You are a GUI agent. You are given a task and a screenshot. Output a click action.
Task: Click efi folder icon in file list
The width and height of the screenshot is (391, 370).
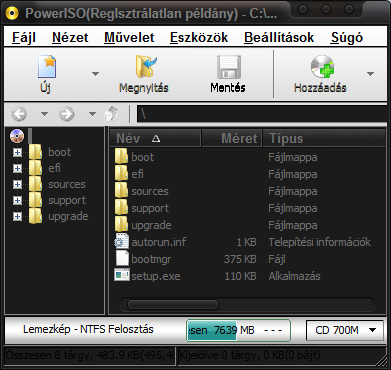coord(121,174)
